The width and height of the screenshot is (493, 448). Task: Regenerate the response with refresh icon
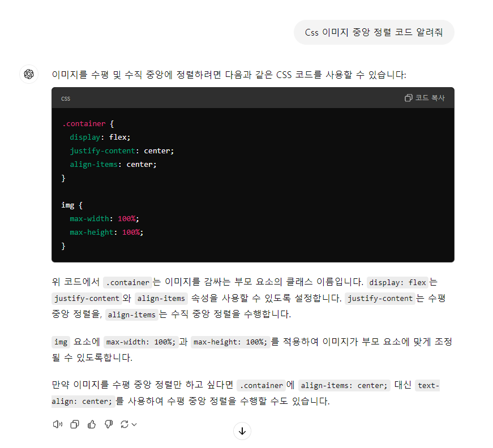pyautogui.click(x=125, y=424)
